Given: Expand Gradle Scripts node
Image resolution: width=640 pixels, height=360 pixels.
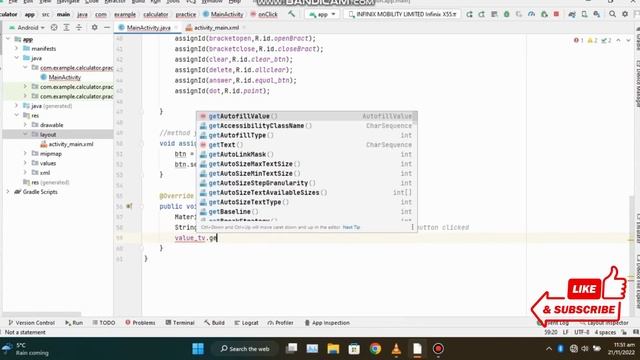Looking at the screenshot, I should coord(8,192).
